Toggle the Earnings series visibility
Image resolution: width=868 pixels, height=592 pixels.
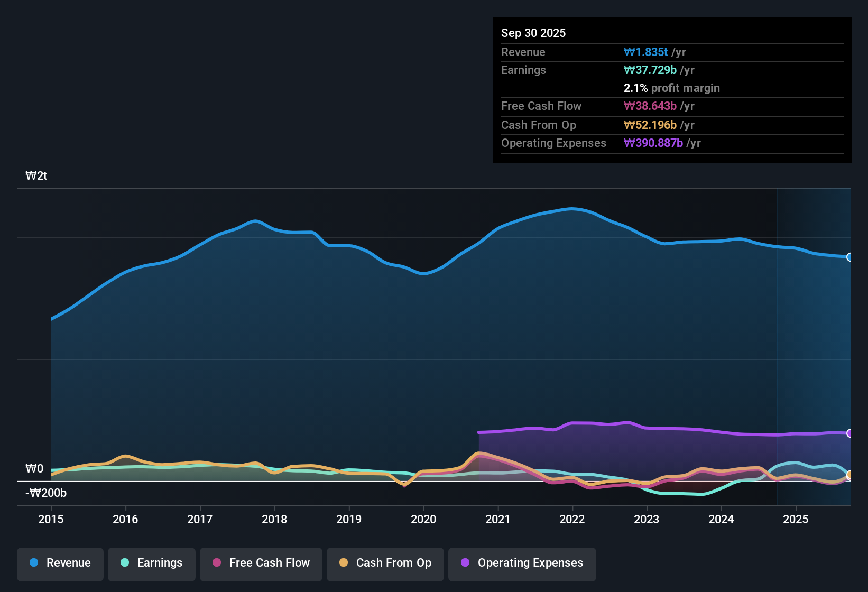coord(151,563)
